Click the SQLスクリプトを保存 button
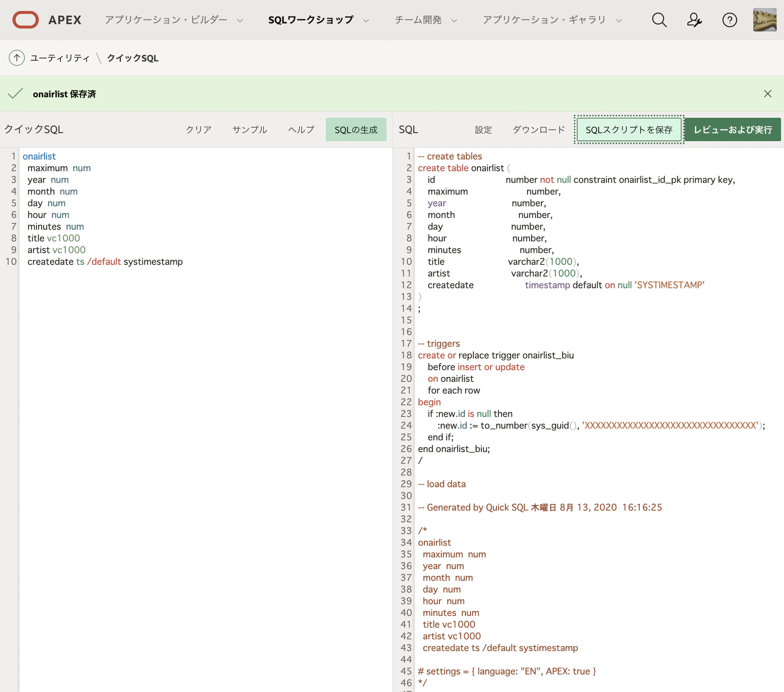Screen dimensions: 784x692 (x=629, y=129)
